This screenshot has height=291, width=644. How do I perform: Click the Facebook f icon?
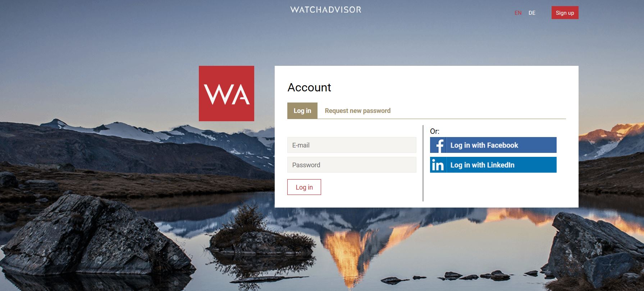click(438, 145)
